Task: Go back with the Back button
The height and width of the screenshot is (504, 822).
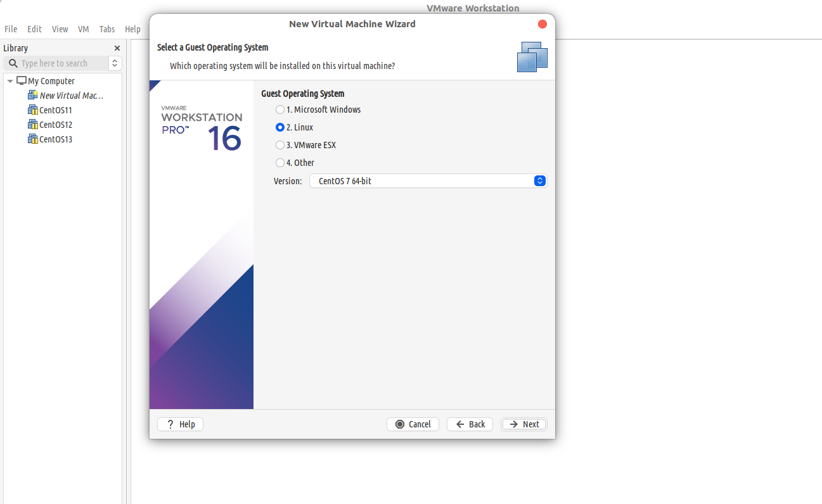Action: [x=470, y=424]
